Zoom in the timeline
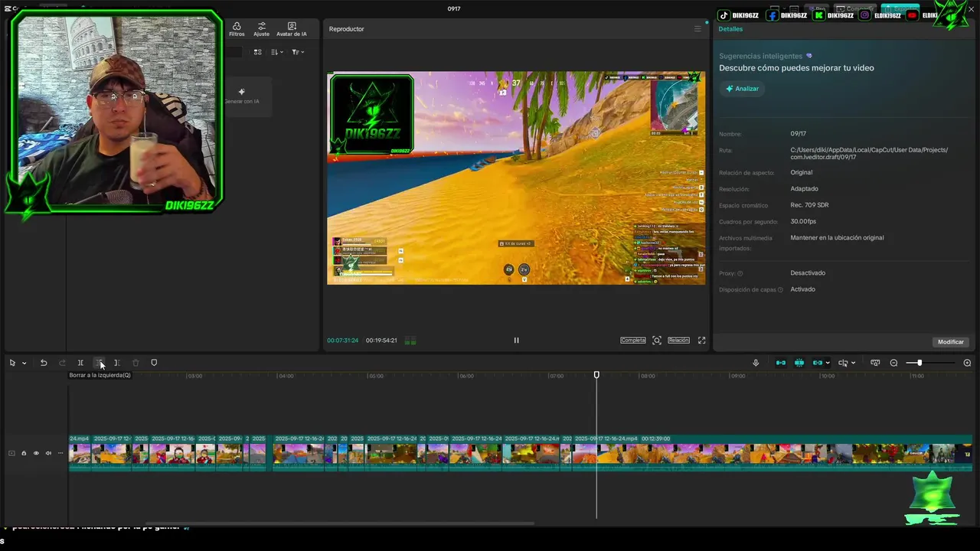This screenshot has width=980, height=551. click(x=967, y=363)
